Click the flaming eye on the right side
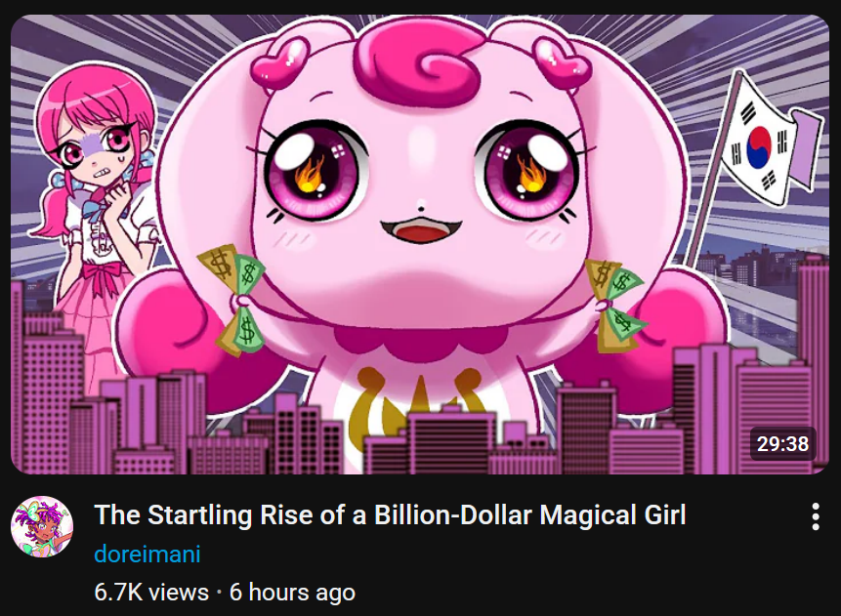841x616 pixels. point(526,171)
